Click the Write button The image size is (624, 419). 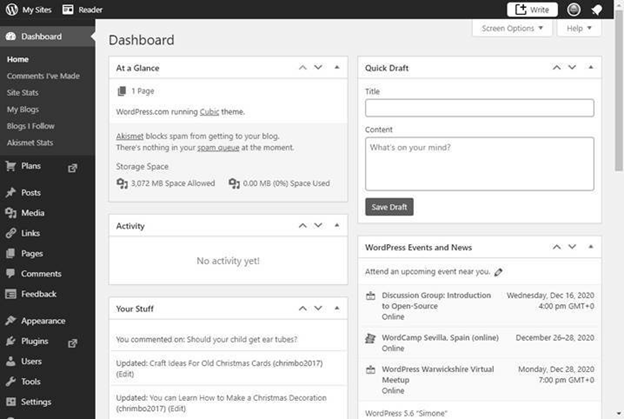tap(532, 10)
